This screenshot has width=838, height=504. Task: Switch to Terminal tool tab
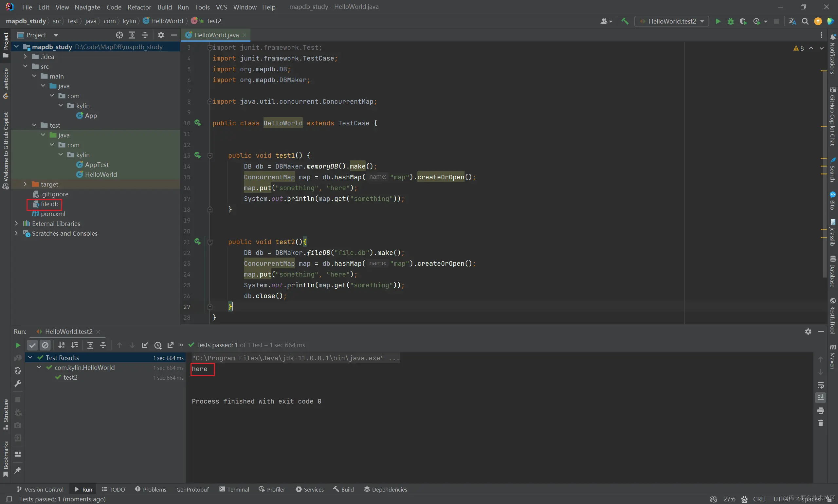coord(234,489)
